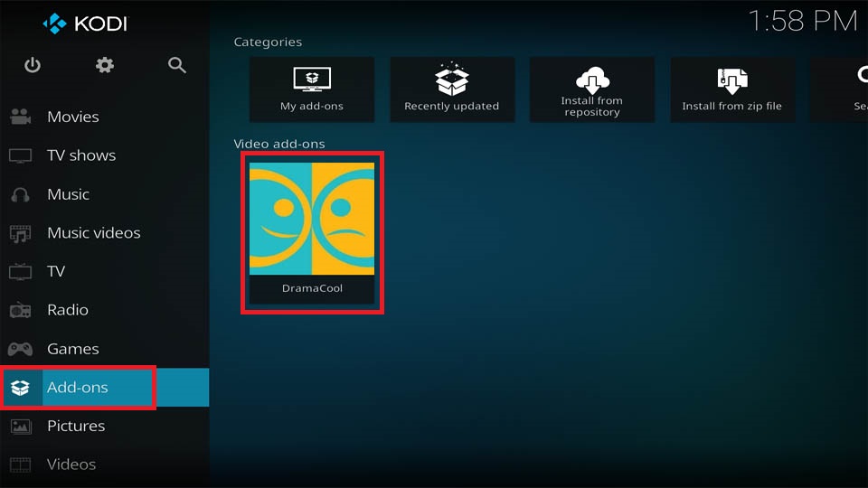
Task: Click the Kodi logo
Action: coord(85,23)
